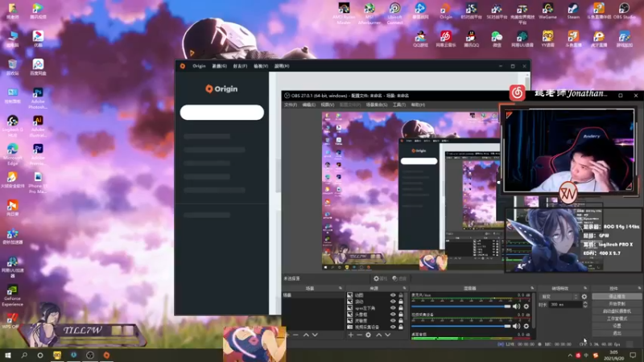Open Logitech G HUB desktop shortcut
Viewport: 644px width, 362px height.
(12, 126)
